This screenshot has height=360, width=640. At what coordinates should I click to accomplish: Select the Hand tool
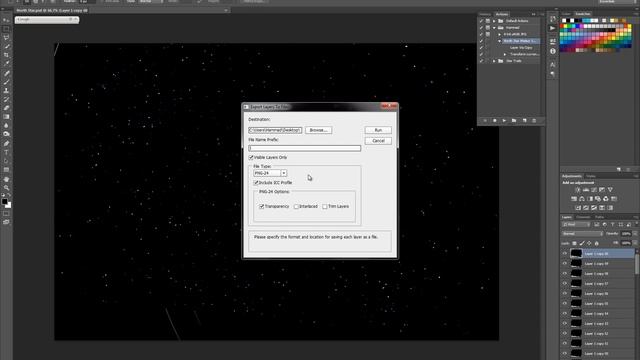[6, 179]
